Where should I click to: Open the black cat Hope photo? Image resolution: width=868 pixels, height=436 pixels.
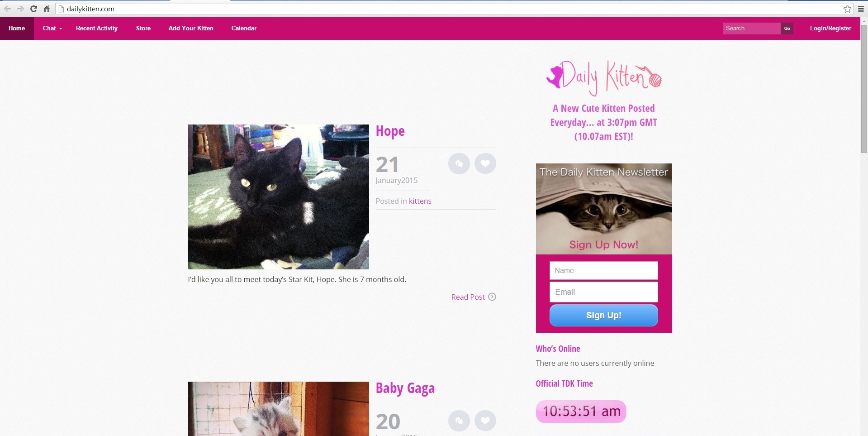[x=279, y=197]
